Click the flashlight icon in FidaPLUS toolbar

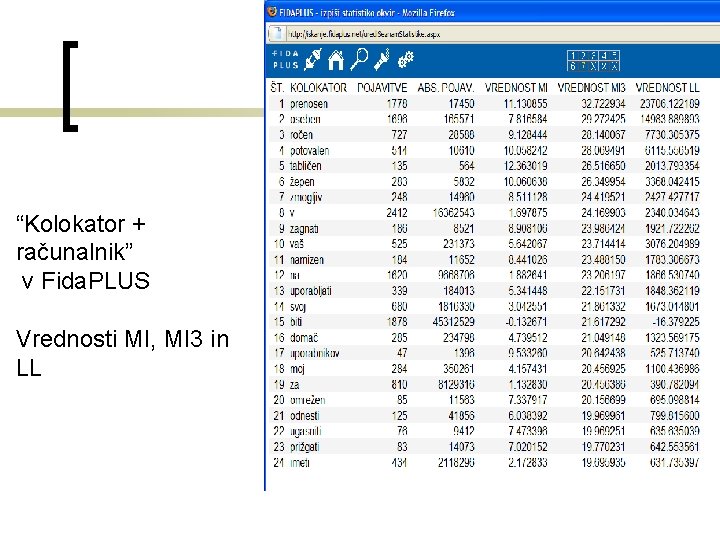click(x=382, y=60)
